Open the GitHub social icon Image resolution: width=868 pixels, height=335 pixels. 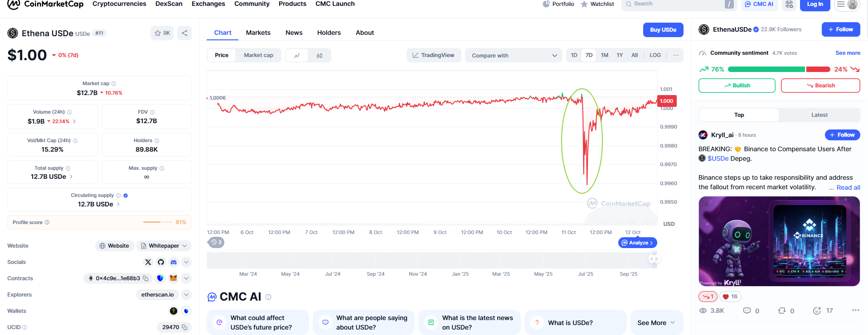(x=161, y=262)
